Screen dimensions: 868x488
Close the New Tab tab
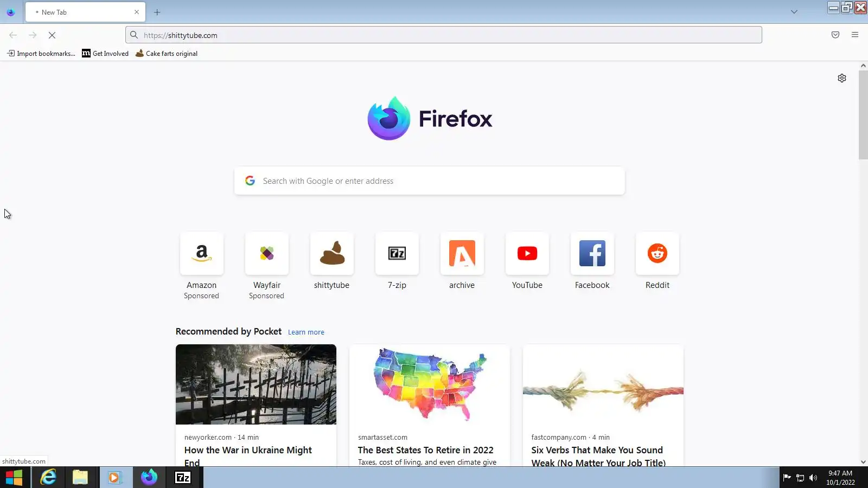(137, 12)
